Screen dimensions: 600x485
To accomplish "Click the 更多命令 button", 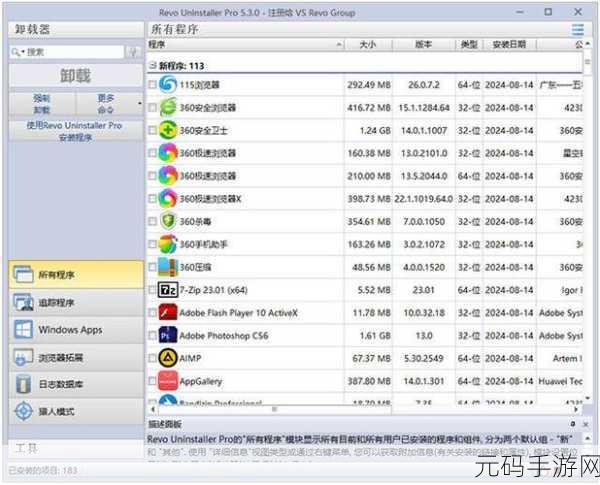I will click(x=106, y=104).
